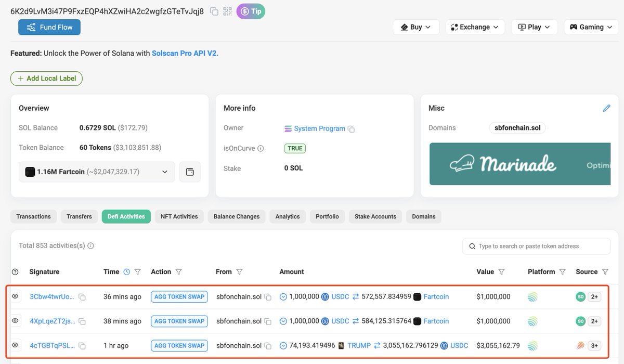This screenshot has width=624, height=364.
Task: Open the Stake Accounts tab
Action: [x=375, y=216]
